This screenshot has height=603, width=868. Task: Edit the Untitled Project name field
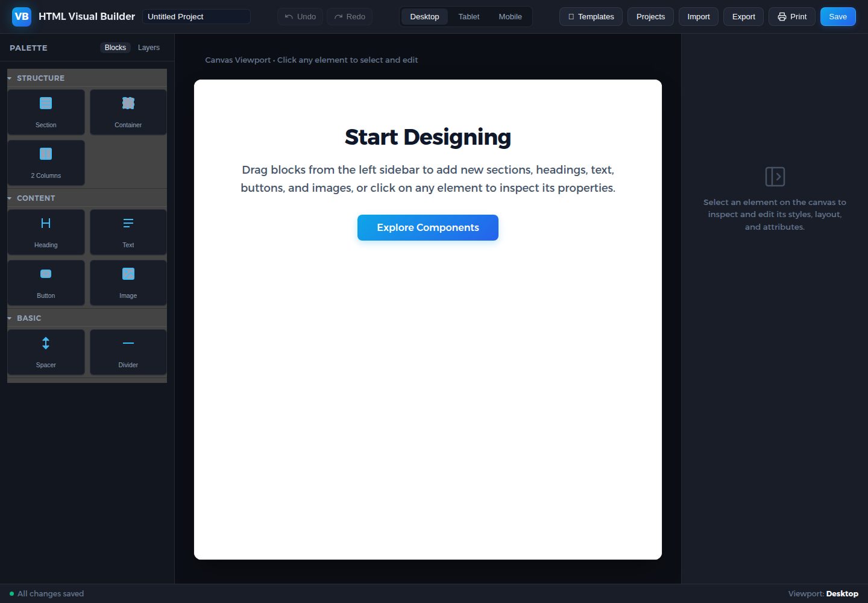(x=197, y=17)
